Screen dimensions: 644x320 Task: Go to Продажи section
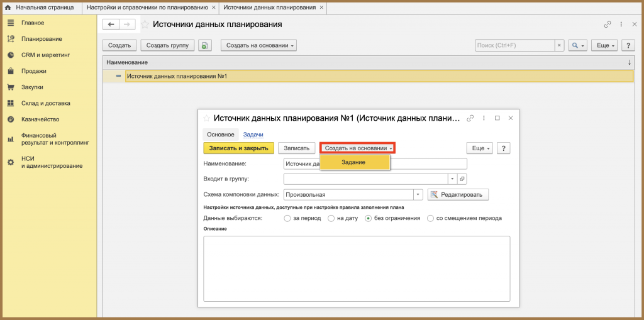click(x=34, y=71)
